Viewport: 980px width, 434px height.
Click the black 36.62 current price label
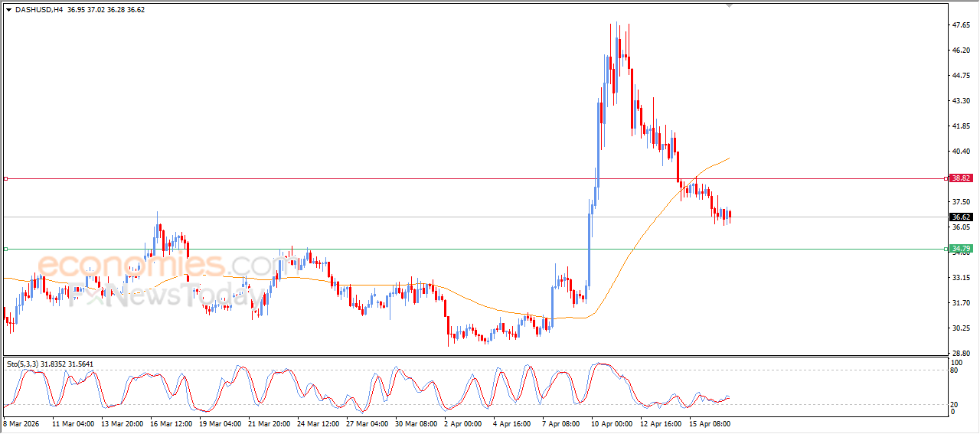tap(960, 217)
